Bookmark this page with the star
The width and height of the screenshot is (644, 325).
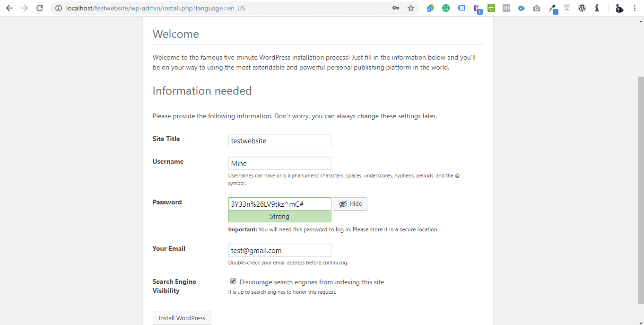pyautogui.click(x=411, y=8)
